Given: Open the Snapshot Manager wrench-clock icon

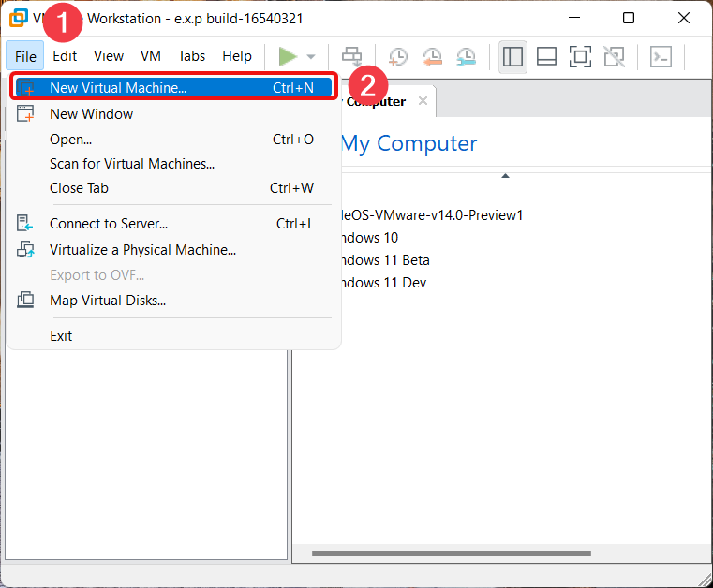Looking at the screenshot, I should 466,57.
